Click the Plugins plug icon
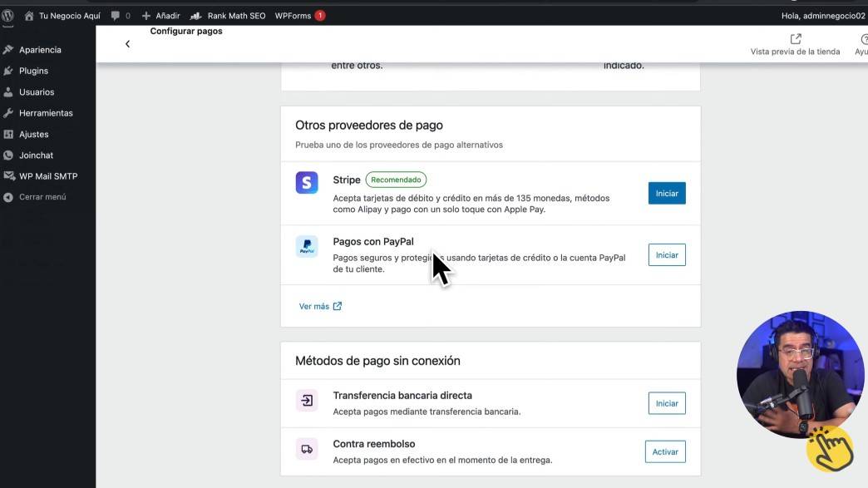The height and width of the screenshot is (488, 868). click(8, 71)
